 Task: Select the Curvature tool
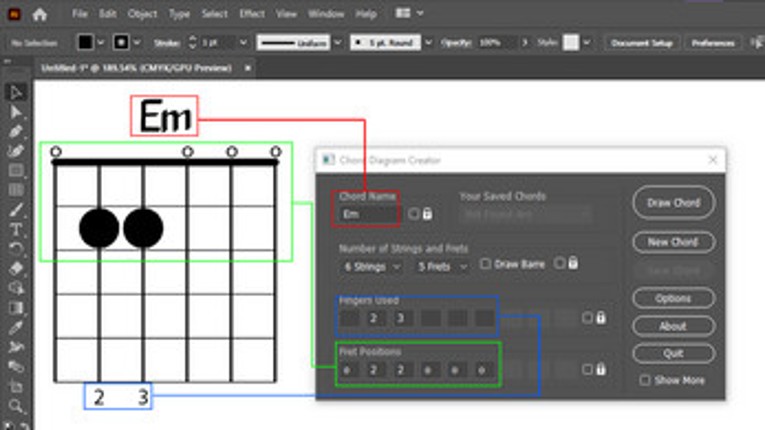(x=16, y=151)
